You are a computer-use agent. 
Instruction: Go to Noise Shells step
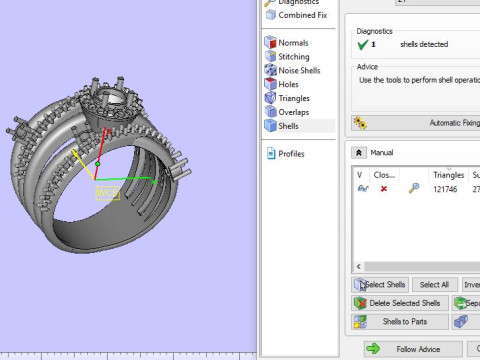[x=299, y=70]
